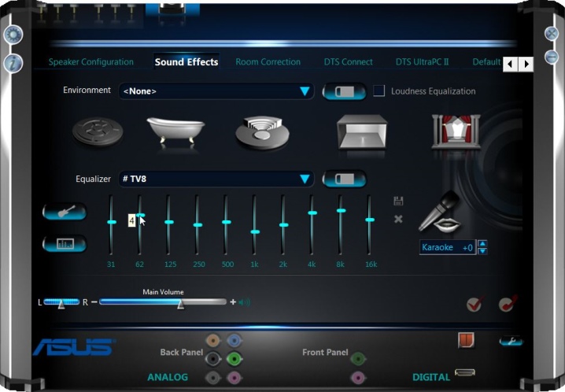This screenshot has height=392, width=565.
Task: Toggle the Equalizer on/off switch
Action: point(345,179)
